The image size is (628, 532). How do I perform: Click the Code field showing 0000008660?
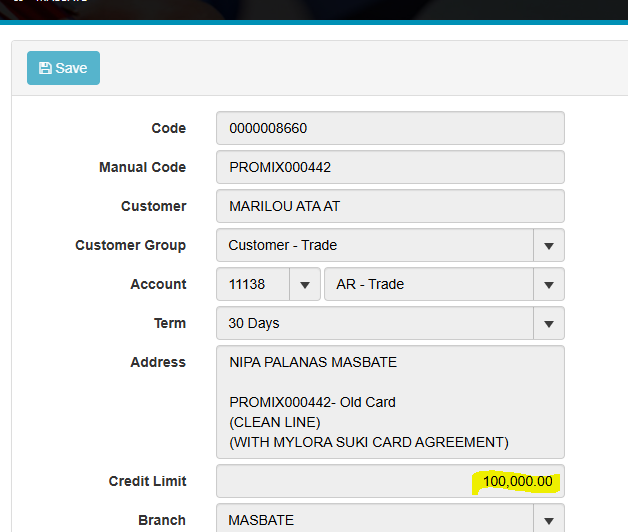tap(390, 128)
